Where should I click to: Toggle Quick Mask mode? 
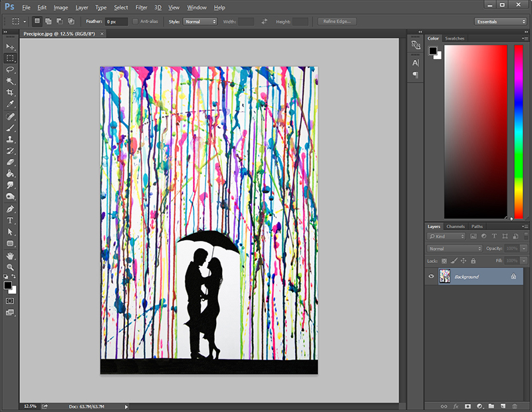point(10,301)
